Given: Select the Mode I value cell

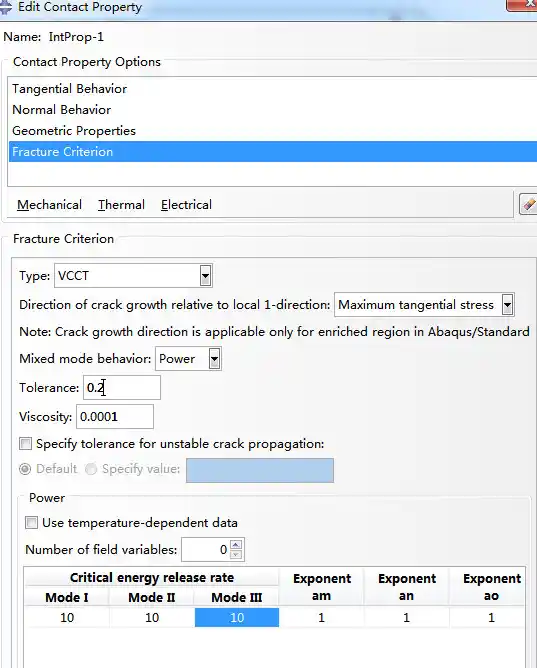Looking at the screenshot, I should click(x=67, y=617).
